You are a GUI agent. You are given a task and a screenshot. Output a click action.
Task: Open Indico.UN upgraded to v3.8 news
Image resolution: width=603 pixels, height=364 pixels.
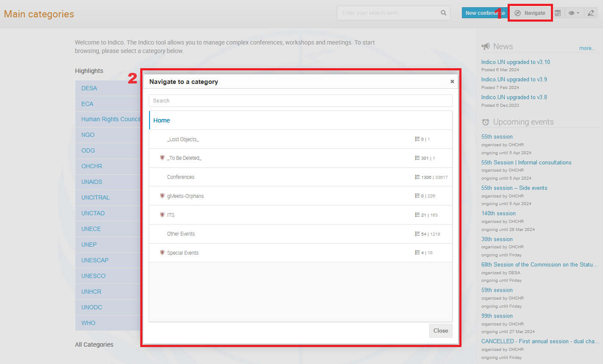pyautogui.click(x=514, y=97)
